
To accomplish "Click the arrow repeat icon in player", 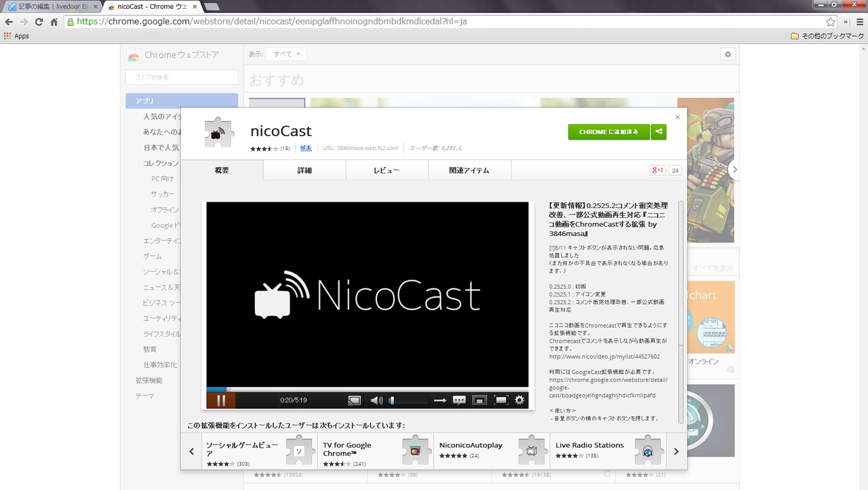I will pos(439,400).
